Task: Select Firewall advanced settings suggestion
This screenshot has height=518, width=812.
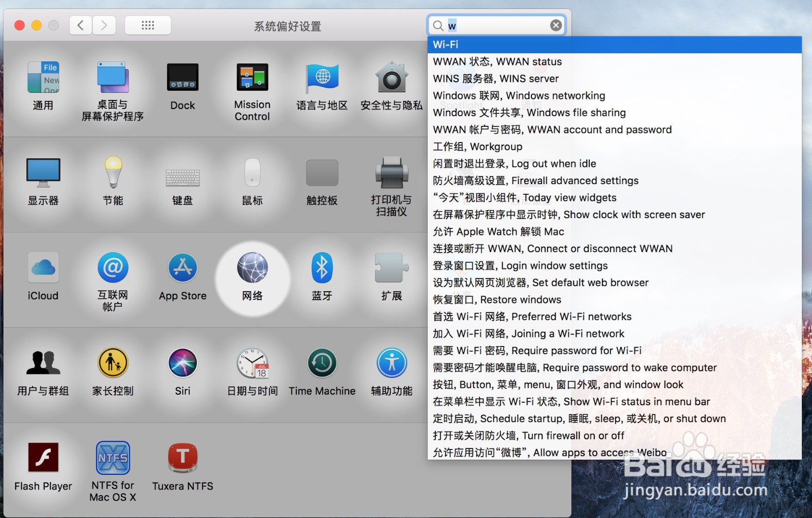Action: (615, 181)
